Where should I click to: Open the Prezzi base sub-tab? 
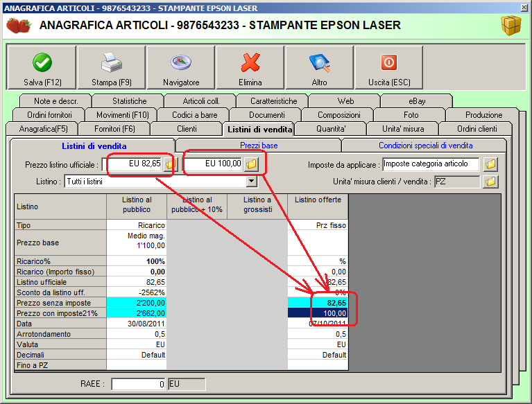coord(259,146)
